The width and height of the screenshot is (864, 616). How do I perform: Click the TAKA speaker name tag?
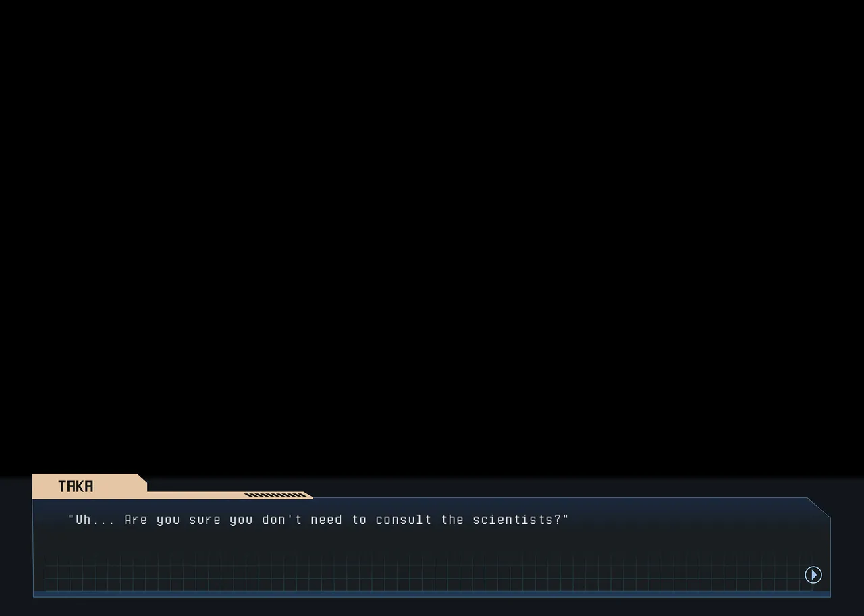tap(76, 486)
